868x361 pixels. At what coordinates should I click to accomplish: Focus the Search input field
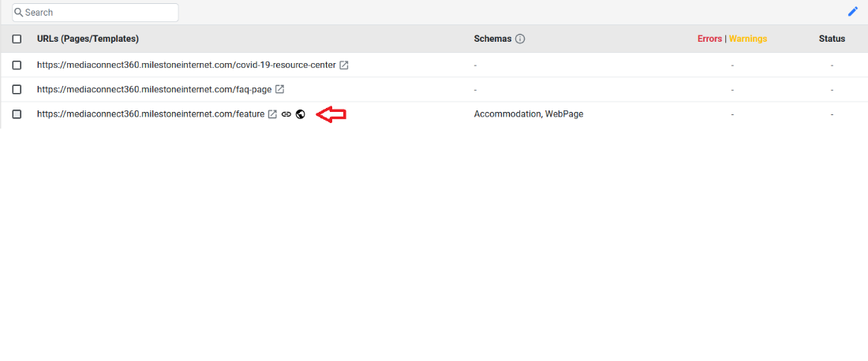pos(95,12)
